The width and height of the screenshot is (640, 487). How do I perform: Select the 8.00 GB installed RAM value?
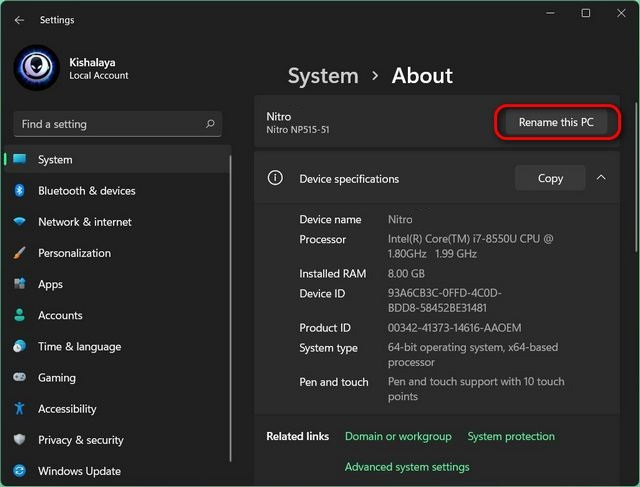406,274
